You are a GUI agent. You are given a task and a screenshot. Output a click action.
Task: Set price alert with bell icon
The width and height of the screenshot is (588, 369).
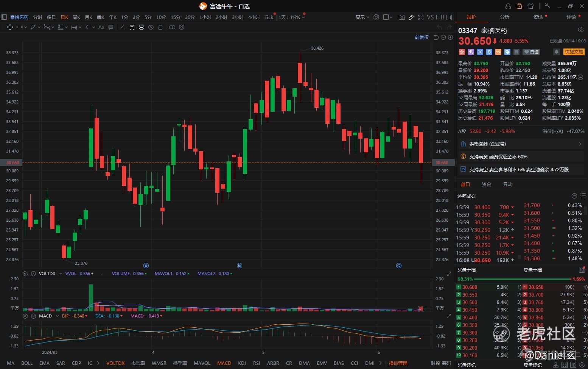point(557,52)
